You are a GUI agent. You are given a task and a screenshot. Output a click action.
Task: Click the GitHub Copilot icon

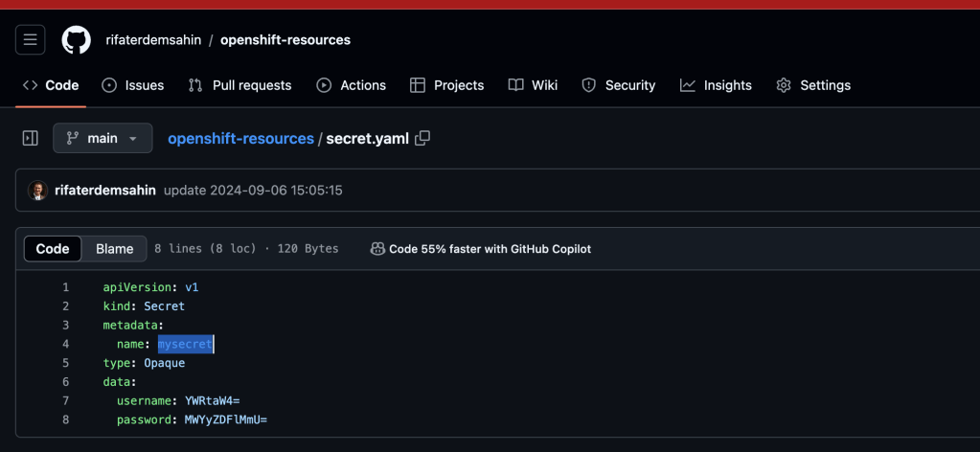click(x=377, y=249)
